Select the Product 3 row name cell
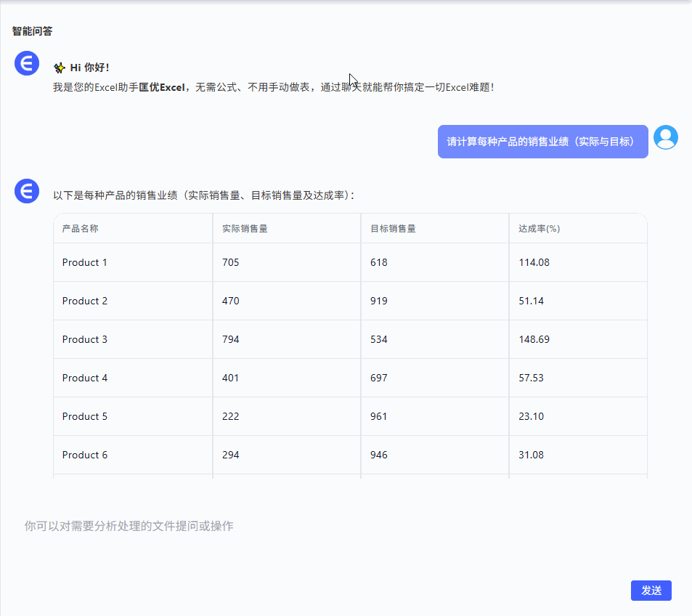This screenshot has width=692, height=616. point(85,339)
